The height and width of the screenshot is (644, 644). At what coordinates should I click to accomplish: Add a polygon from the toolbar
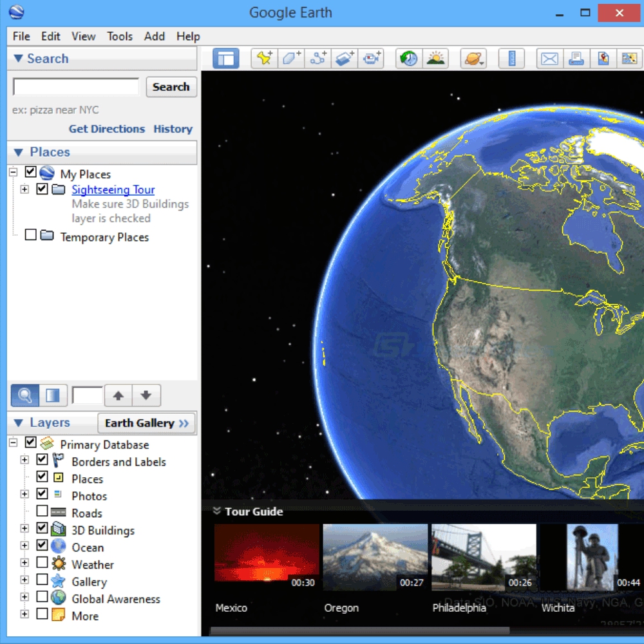click(x=291, y=59)
